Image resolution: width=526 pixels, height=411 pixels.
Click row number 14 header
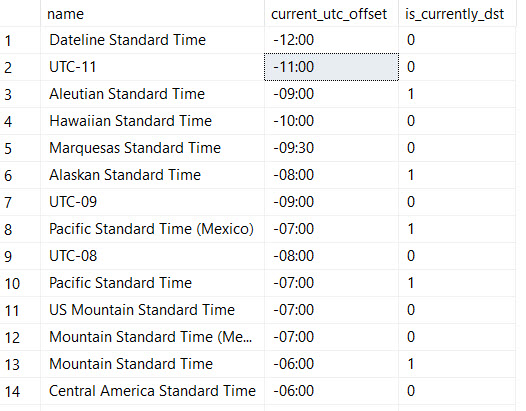pyautogui.click(x=20, y=391)
